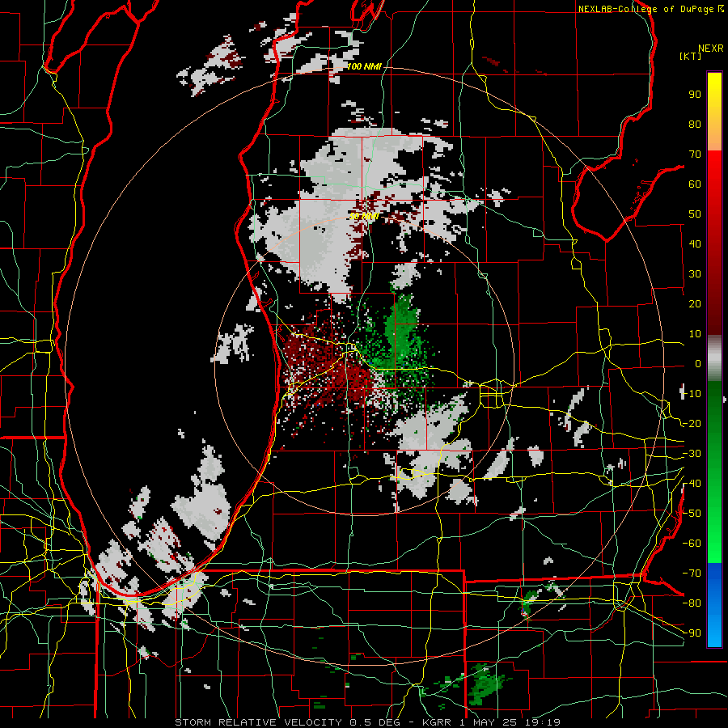Click the -30 knot scale label

(692, 454)
